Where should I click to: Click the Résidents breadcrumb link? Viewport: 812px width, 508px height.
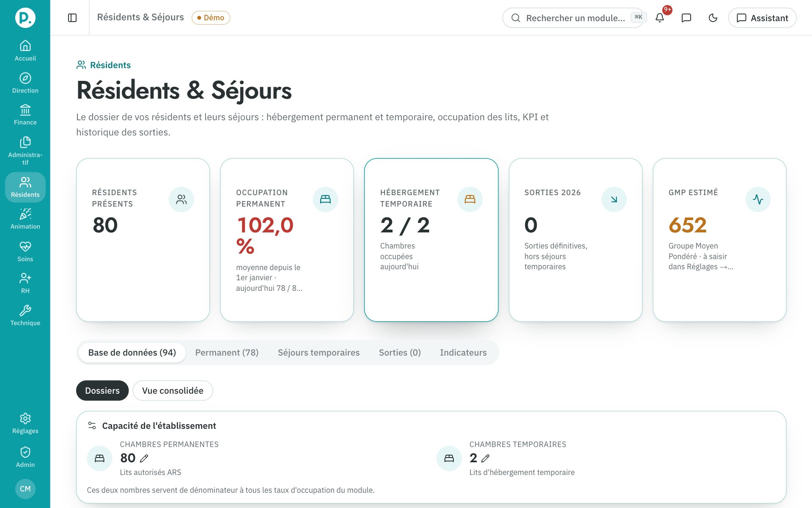pyautogui.click(x=104, y=65)
